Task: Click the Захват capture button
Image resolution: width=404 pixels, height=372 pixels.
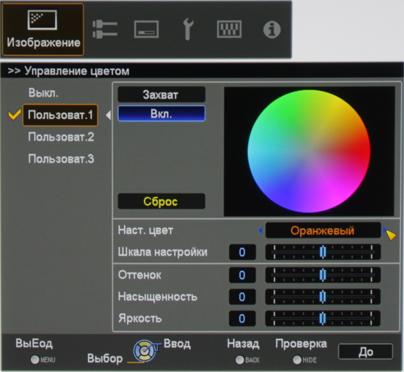Action: tap(161, 95)
